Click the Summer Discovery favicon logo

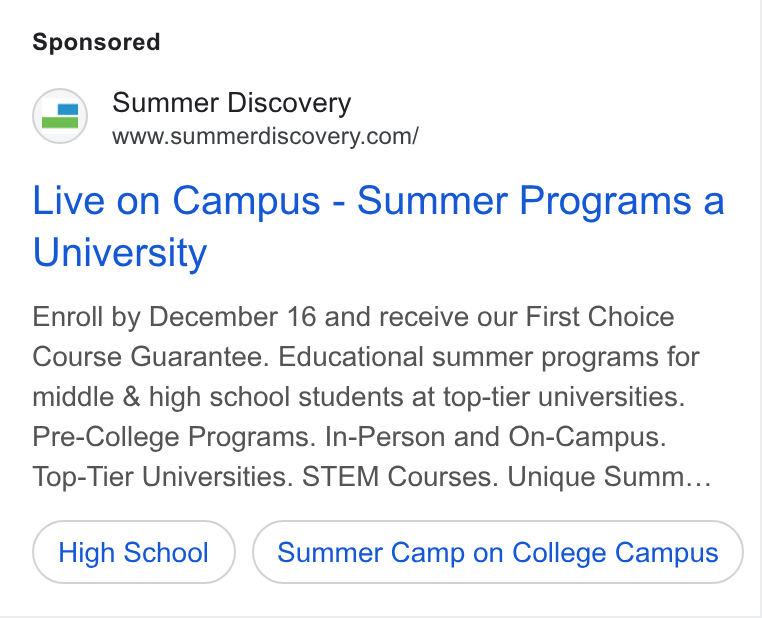60,116
